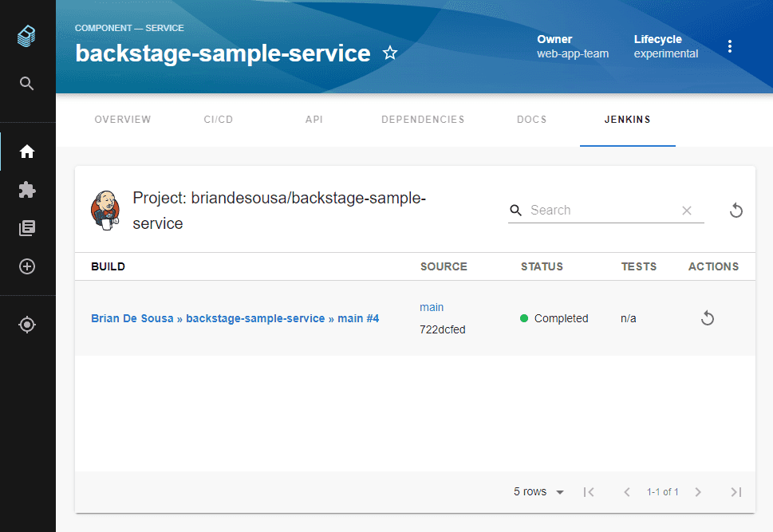This screenshot has width=773, height=532.
Task: Click commit hash 722dcfed
Action: click(442, 329)
